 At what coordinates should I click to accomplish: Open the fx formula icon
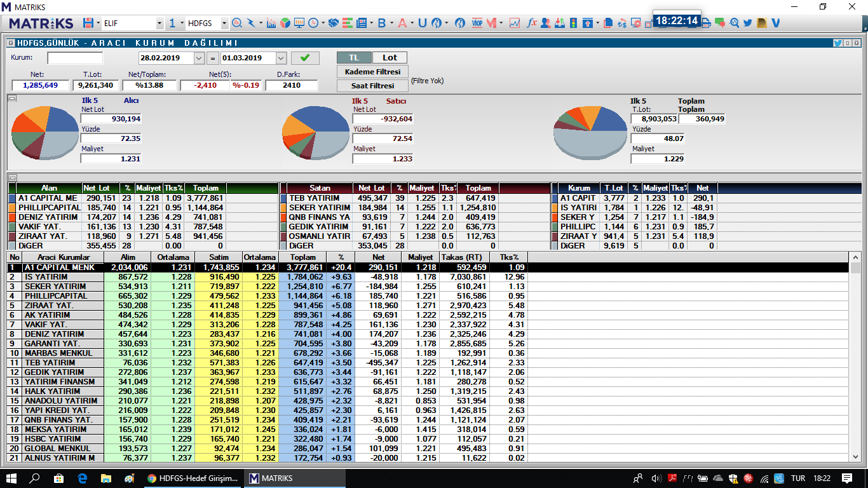(532, 23)
